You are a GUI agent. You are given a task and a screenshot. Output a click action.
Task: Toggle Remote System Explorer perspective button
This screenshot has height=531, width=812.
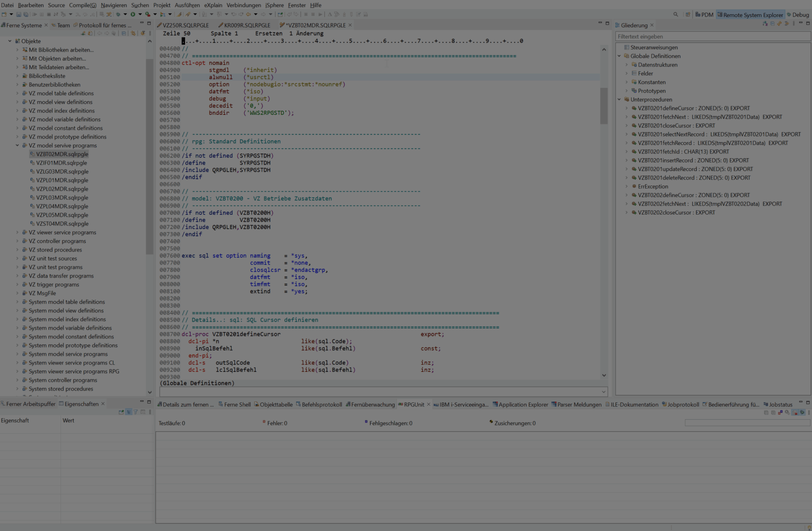click(750, 15)
